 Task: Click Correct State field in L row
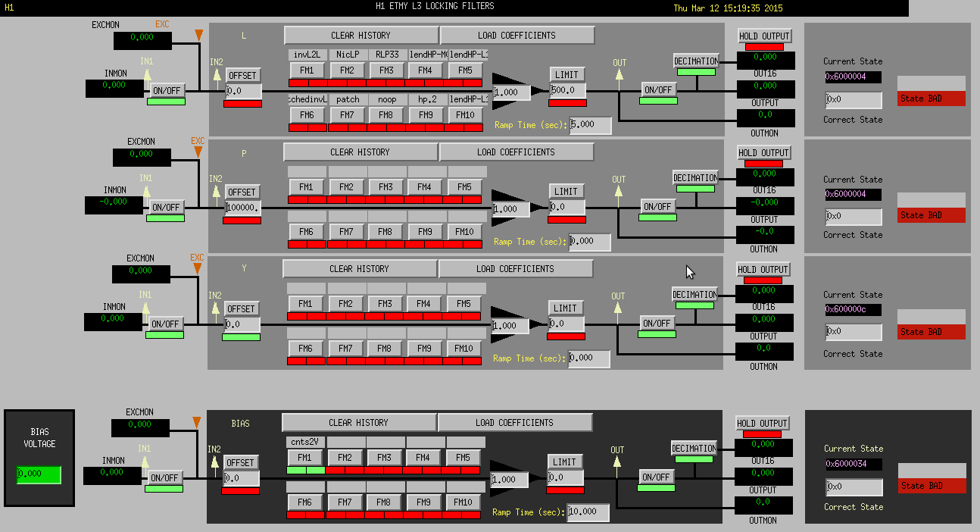(854, 100)
